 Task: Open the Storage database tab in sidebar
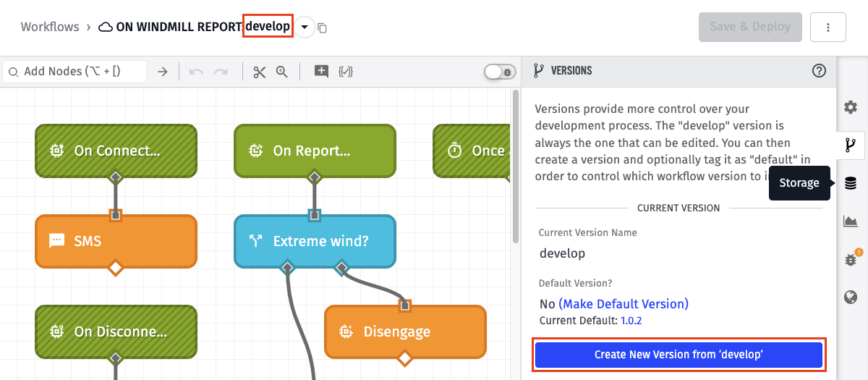pos(851,183)
